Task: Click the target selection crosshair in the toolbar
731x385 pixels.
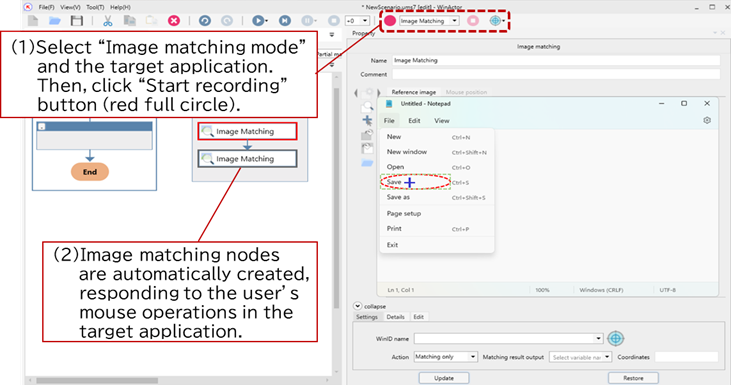Action: tap(495, 21)
